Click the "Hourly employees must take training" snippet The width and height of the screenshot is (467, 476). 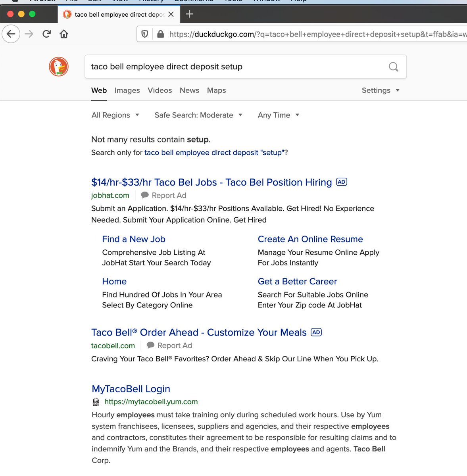pyautogui.click(x=244, y=438)
